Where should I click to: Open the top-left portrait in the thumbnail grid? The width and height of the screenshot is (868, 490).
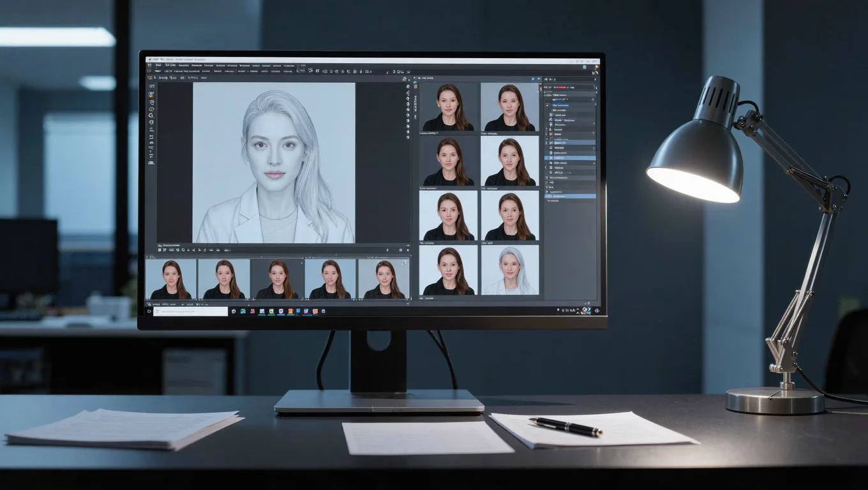pyautogui.click(x=448, y=107)
